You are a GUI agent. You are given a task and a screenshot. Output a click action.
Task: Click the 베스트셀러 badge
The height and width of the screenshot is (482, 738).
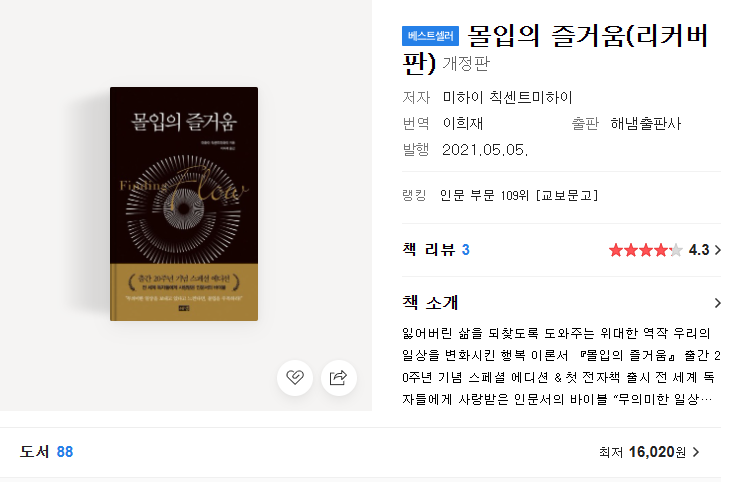[430, 36]
